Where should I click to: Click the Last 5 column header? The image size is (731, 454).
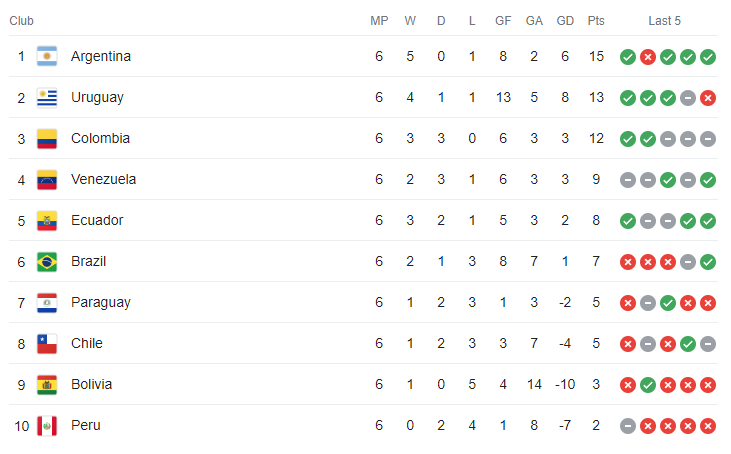click(665, 21)
